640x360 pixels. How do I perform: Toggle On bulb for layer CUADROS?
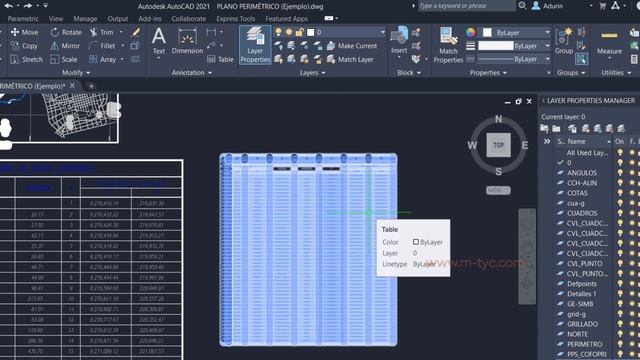click(x=620, y=213)
